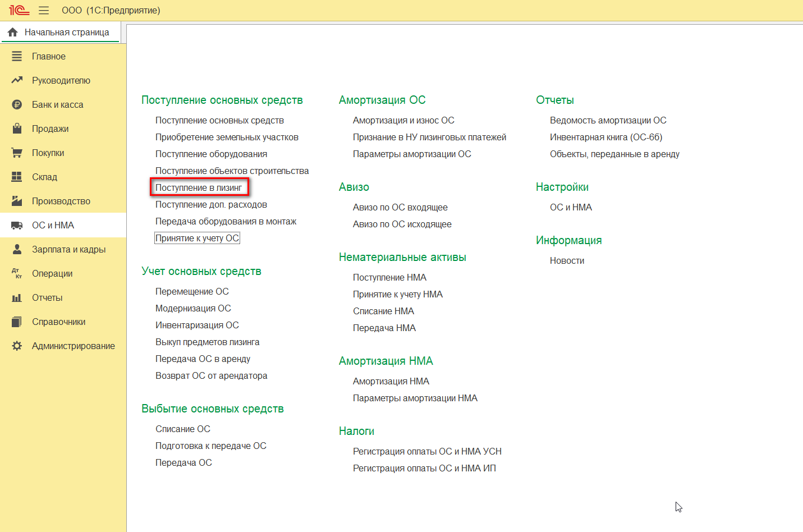Click the Руководителю chart icon
The image size is (803, 532).
point(17,80)
